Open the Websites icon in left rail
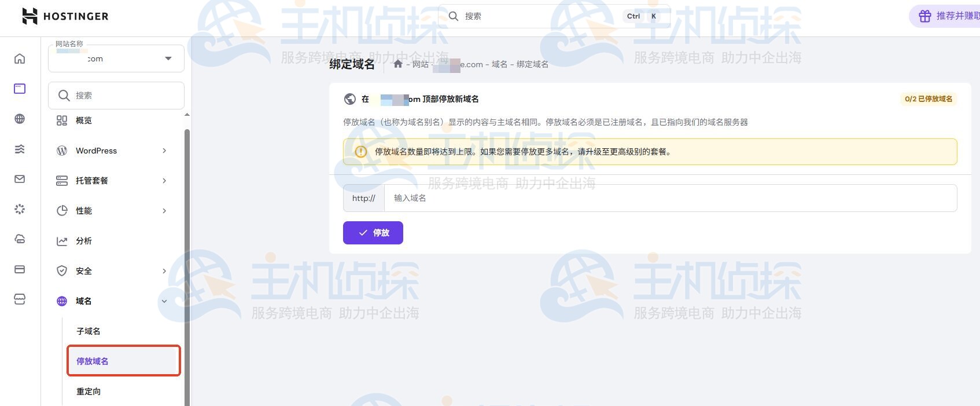Screen dimensions: 980x406 tap(20, 89)
